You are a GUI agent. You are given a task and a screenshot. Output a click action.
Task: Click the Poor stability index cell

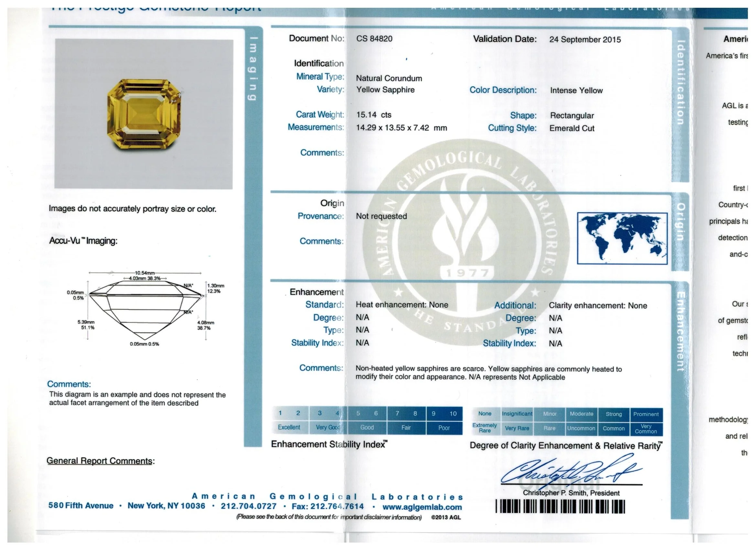[444, 428]
